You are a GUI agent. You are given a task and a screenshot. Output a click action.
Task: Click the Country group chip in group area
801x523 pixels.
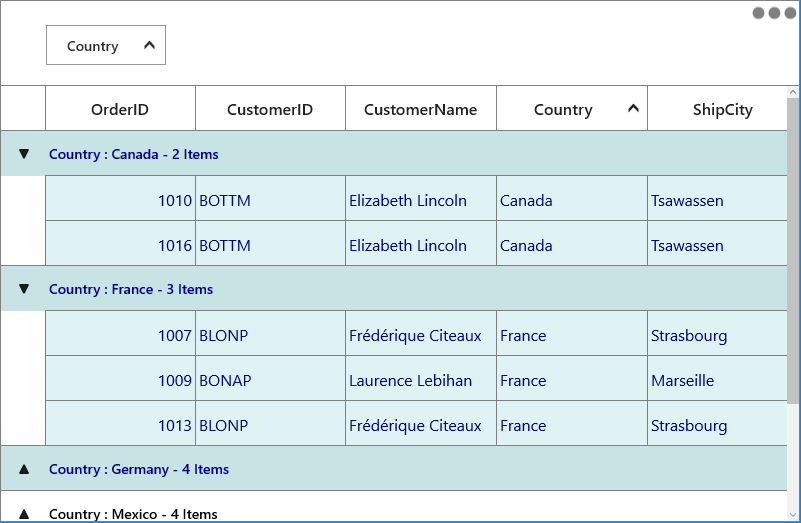106,45
